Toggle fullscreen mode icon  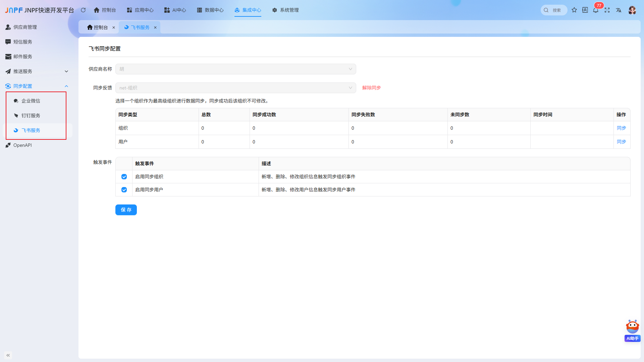tap(607, 10)
